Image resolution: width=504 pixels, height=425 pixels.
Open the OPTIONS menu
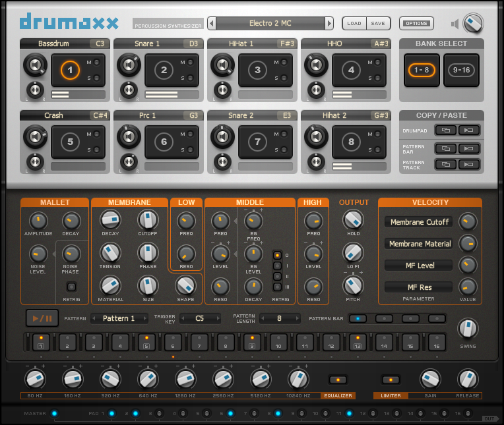416,24
